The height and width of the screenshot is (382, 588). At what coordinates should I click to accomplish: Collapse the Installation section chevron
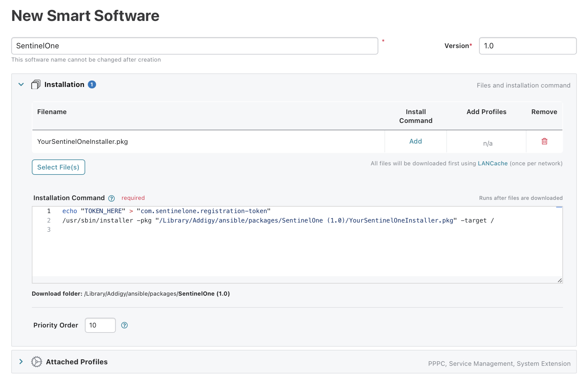[x=21, y=85]
